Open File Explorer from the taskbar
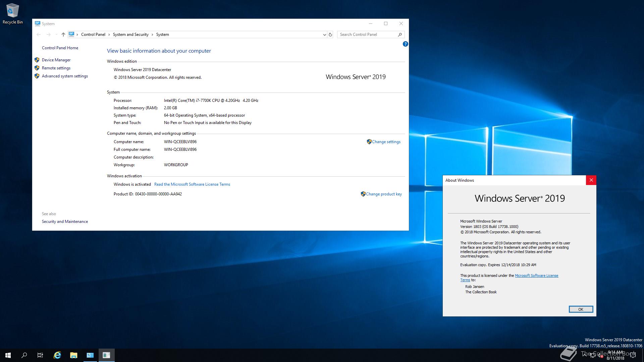Viewport: 644px width, 362px height. point(74,355)
